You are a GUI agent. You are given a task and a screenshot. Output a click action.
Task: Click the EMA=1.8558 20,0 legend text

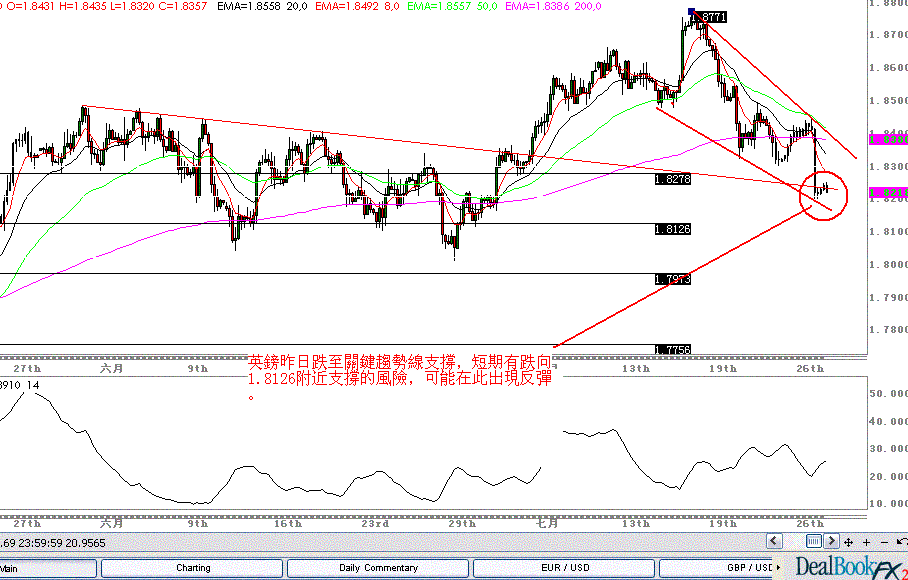[262, 6]
